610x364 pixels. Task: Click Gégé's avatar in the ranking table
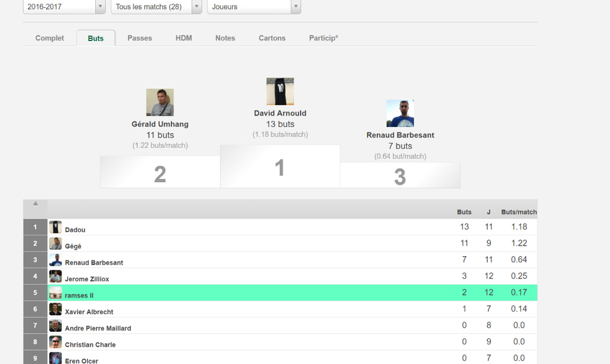[55, 244]
